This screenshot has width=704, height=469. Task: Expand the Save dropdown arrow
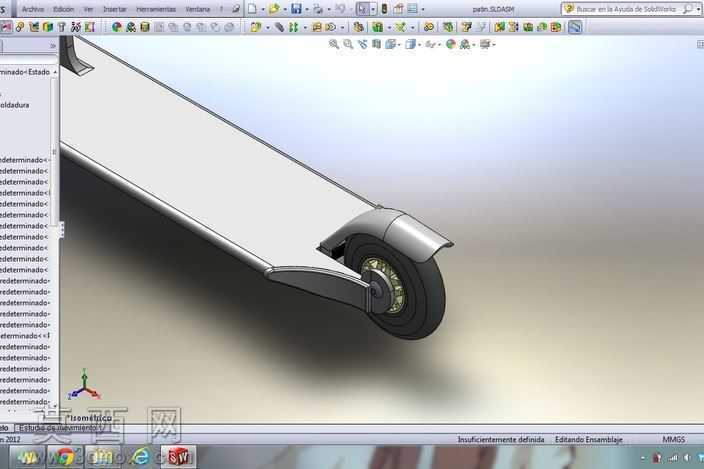pyautogui.click(x=307, y=9)
